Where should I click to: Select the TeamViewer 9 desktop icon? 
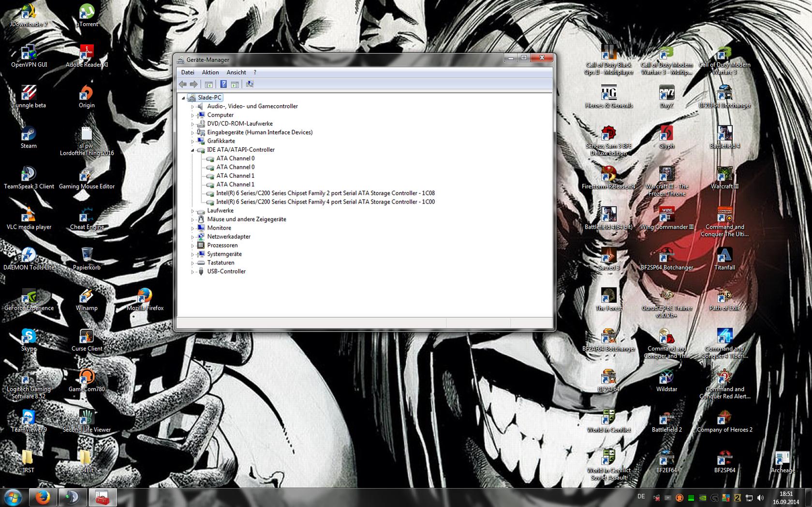coord(29,421)
